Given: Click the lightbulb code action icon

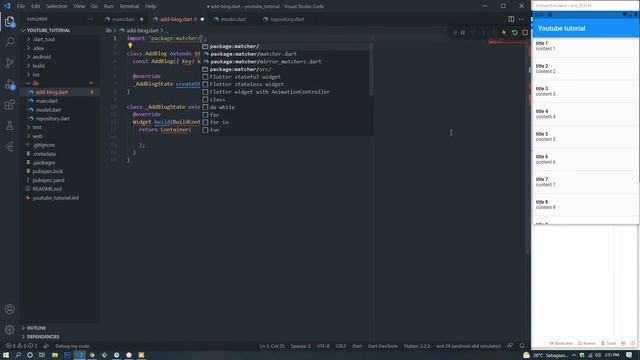Looking at the screenshot, I should point(130,46).
